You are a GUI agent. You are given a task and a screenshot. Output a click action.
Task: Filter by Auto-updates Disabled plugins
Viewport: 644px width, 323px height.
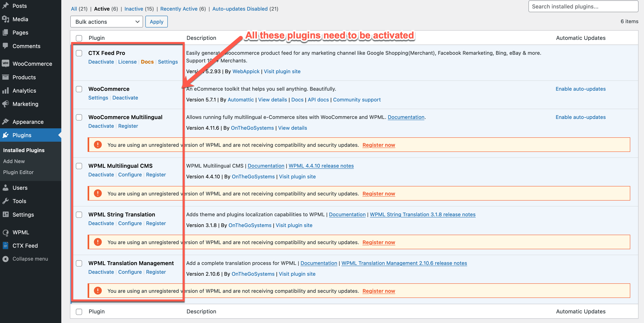[240, 9]
